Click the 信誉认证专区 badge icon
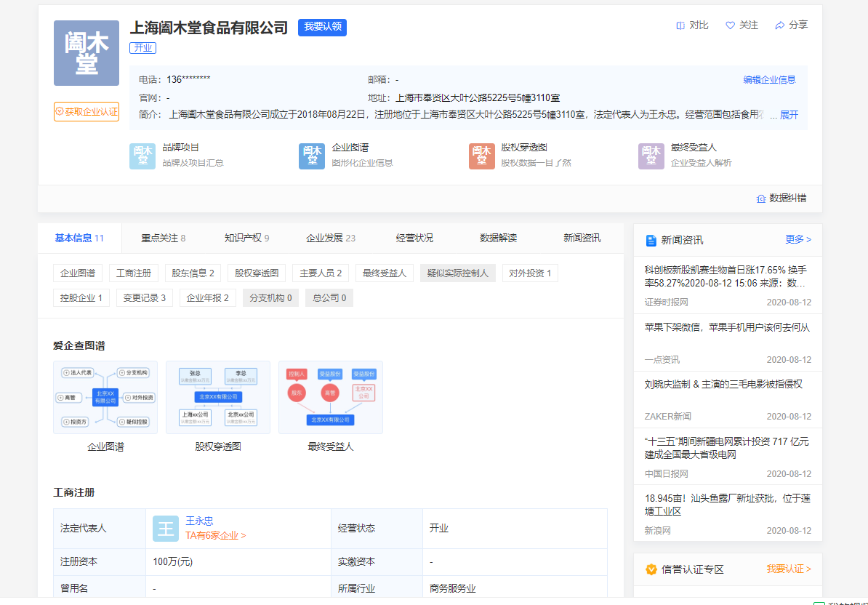Image resolution: width=868 pixels, height=605 pixels. pos(651,569)
